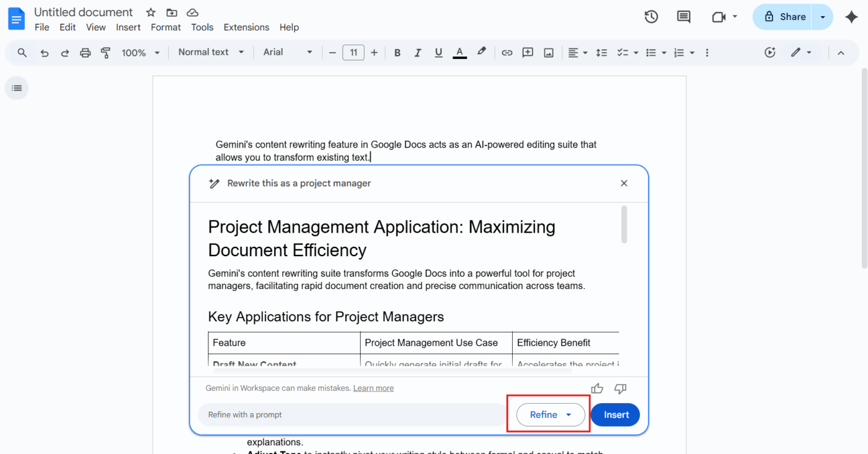Viewport: 868px width, 454px height.
Task: Click the Refine with a prompt field
Action: coord(352,415)
